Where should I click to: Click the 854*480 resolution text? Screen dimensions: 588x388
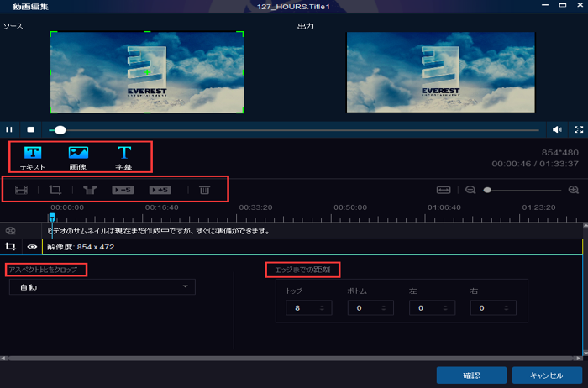pos(560,153)
